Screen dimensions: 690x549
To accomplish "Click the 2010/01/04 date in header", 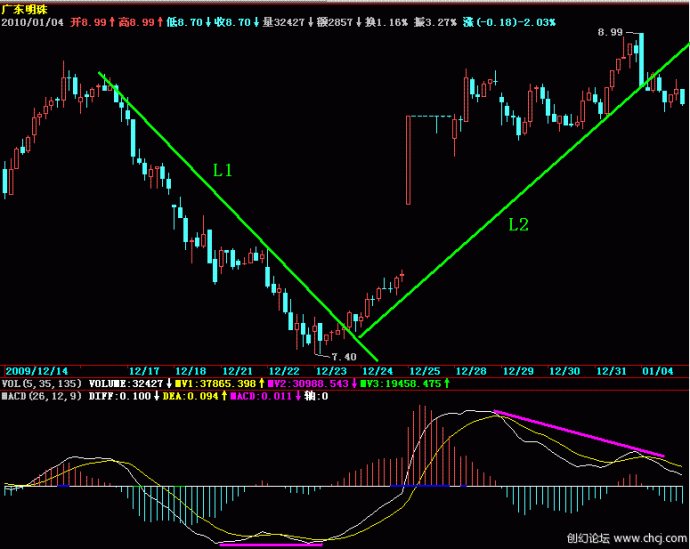I will pos(35,21).
